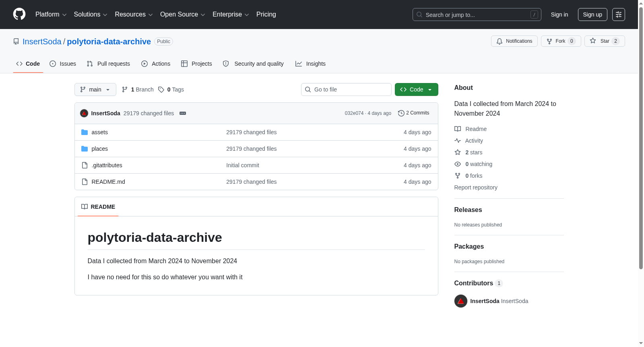Click the bell icon in Notifications

click(x=500, y=41)
